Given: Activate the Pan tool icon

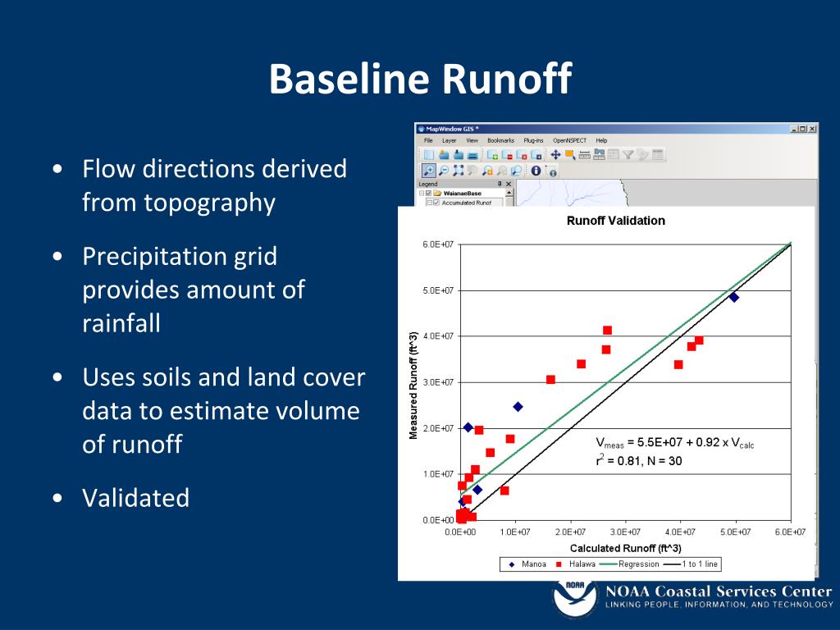Looking at the screenshot, I should pos(555,155).
